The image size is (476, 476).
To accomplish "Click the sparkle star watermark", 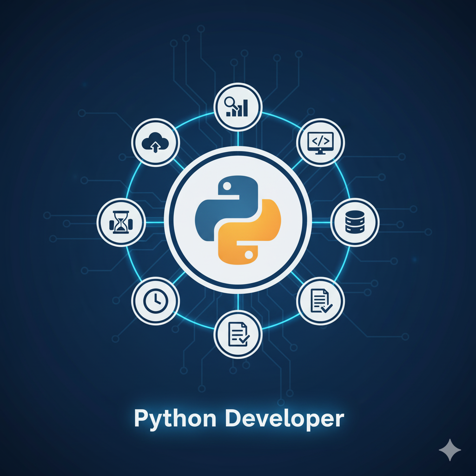I will coord(450,450).
